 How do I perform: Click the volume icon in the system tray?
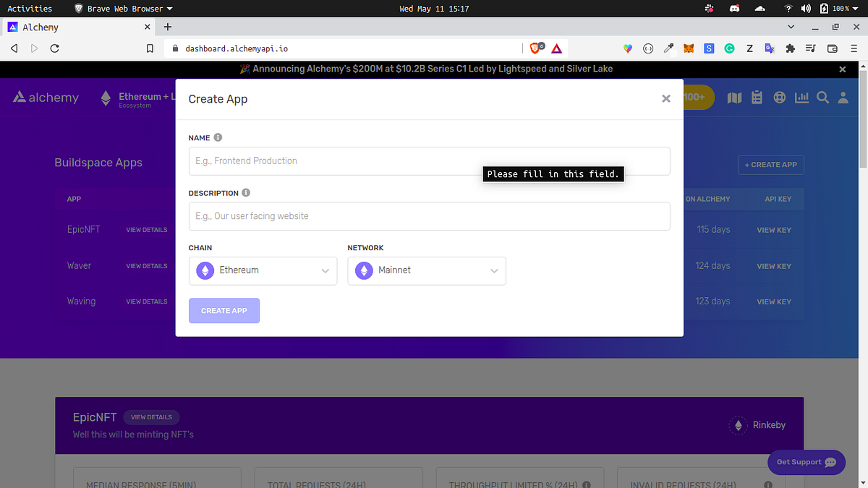806,9
